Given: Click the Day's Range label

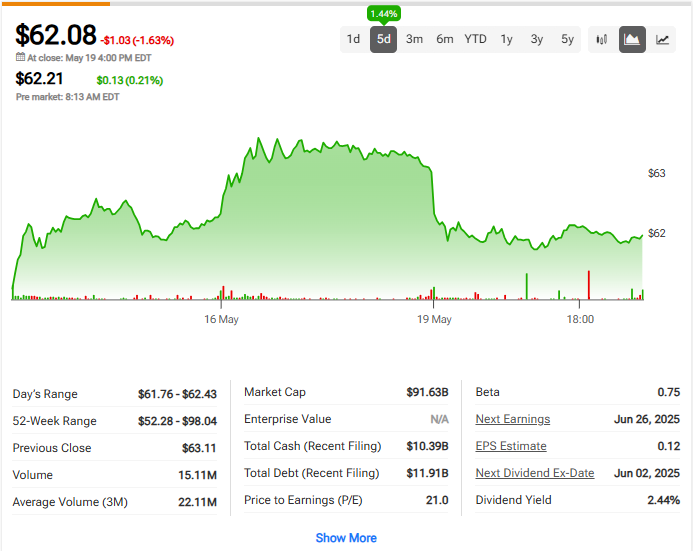Looking at the screenshot, I should click(45, 394).
